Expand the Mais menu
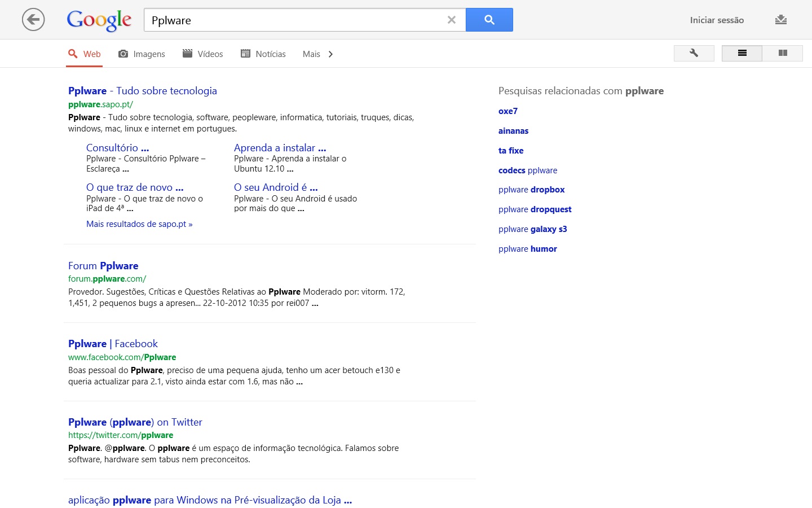This screenshot has width=812, height=508. tap(311, 54)
